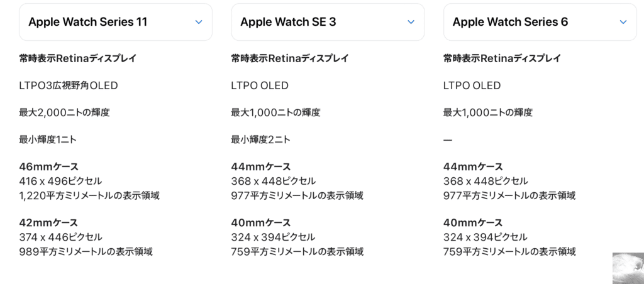Click the 最大2,000ニトの輝度 spec line
The image size is (644, 284).
point(64,112)
